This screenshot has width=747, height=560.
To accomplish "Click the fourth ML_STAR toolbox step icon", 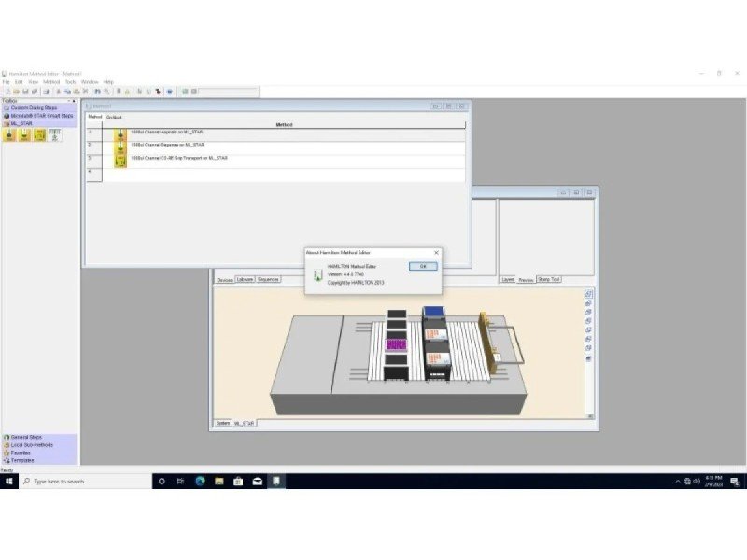I will click(54, 135).
